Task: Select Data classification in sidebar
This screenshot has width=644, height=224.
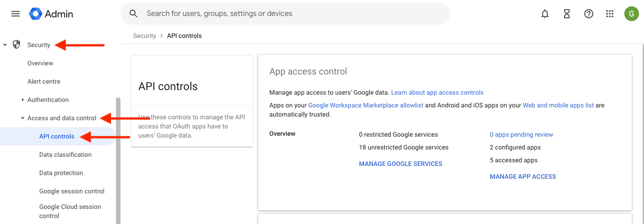Action: pyautogui.click(x=65, y=155)
